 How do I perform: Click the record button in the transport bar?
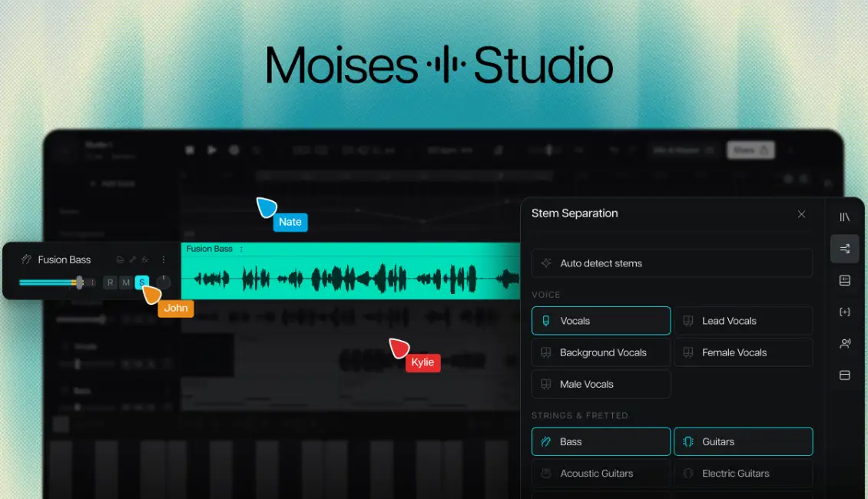pos(234,150)
